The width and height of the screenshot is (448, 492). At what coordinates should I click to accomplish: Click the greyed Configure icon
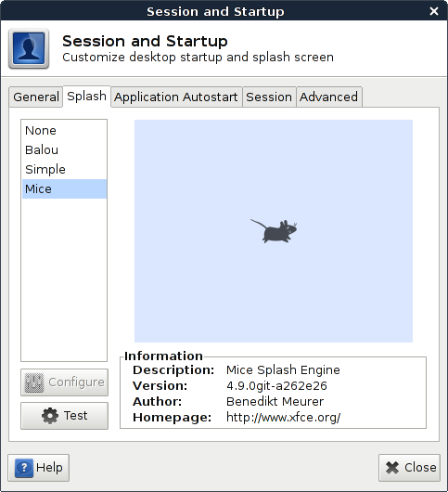click(x=34, y=382)
